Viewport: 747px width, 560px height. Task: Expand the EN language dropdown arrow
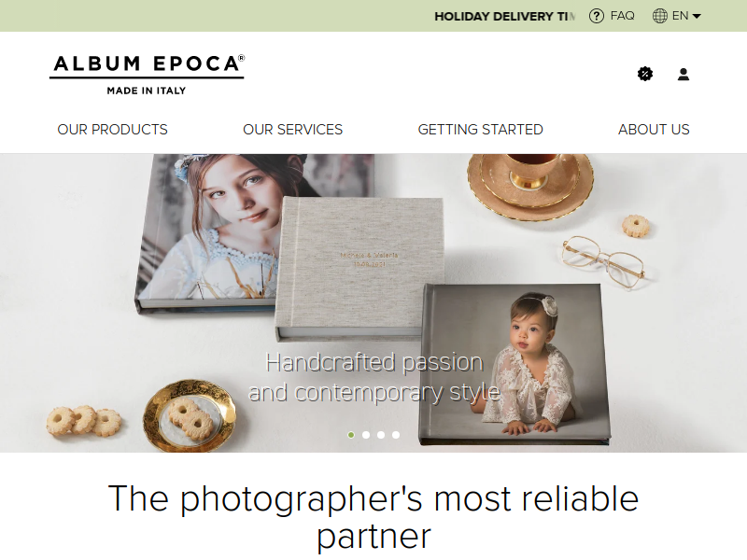[x=696, y=17]
